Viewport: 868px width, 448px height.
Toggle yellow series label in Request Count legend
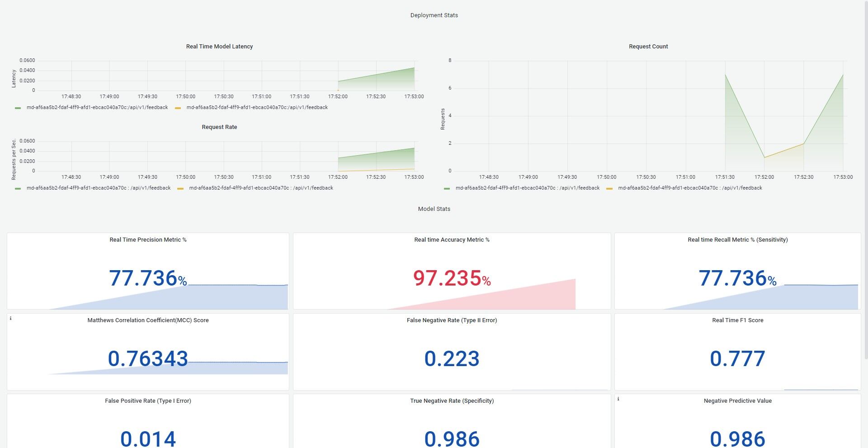coord(690,188)
